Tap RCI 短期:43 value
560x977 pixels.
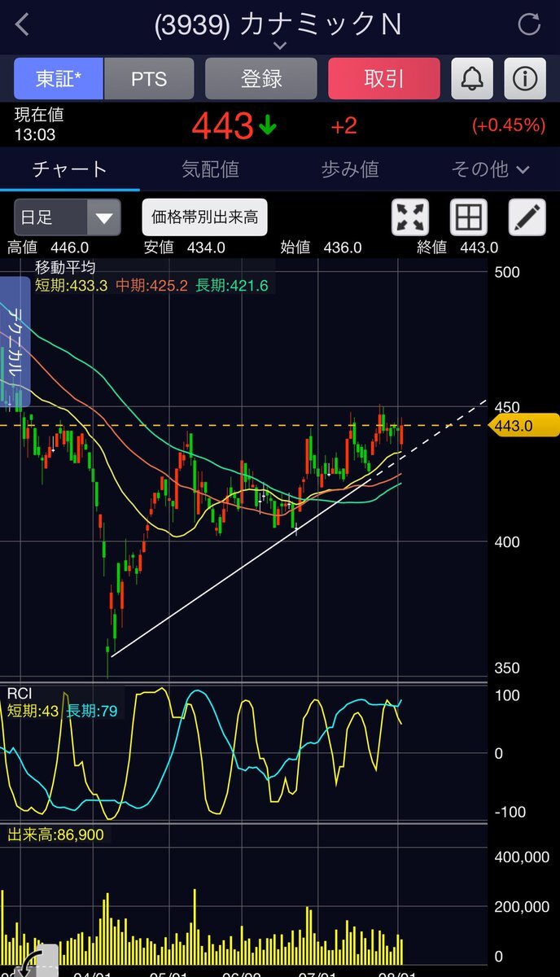tap(33, 712)
